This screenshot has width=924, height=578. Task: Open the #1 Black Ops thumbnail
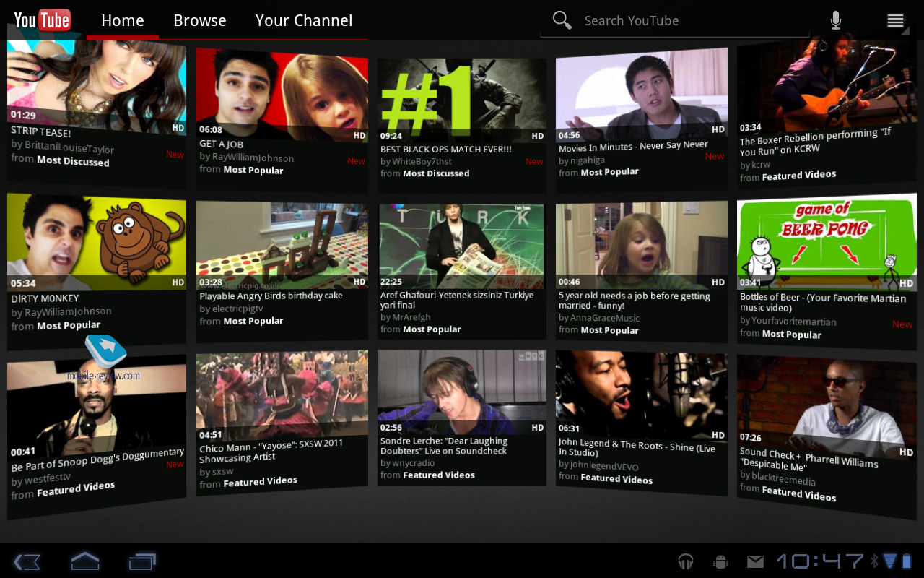point(461,100)
